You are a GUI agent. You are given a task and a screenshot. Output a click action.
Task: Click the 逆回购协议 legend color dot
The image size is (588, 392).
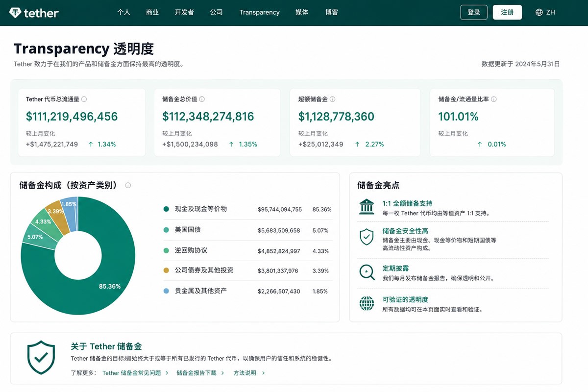pyautogui.click(x=166, y=250)
